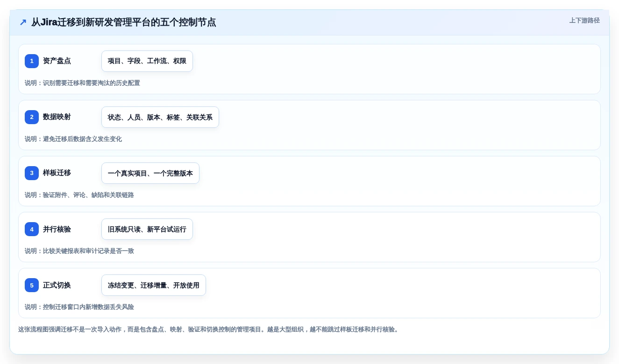This screenshot has height=364, width=619.
Task: Click the 项目、字段、工作流、权限 chip
Action: click(x=147, y=61)
